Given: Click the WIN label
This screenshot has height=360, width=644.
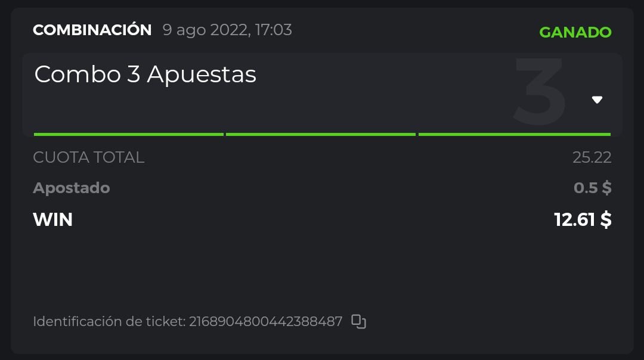Looking at the screenshot, I should click(x=52, y=219).
